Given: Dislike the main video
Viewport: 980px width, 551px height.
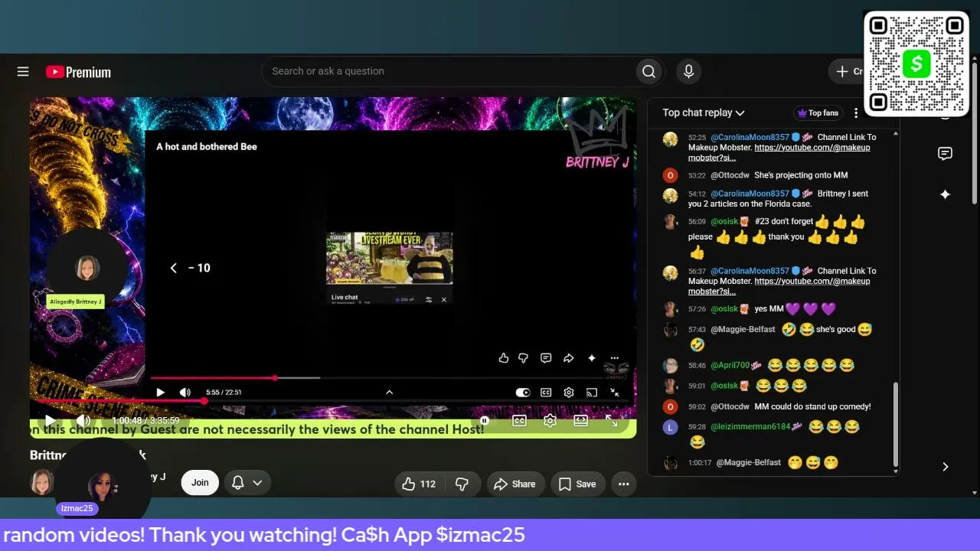Looking at the screenshot, I should coord(462,484).
